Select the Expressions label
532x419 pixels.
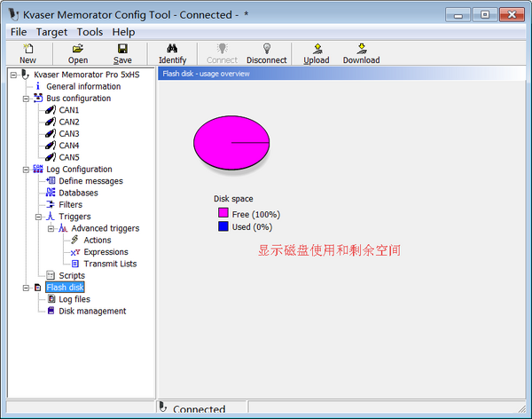click(106, 252)
